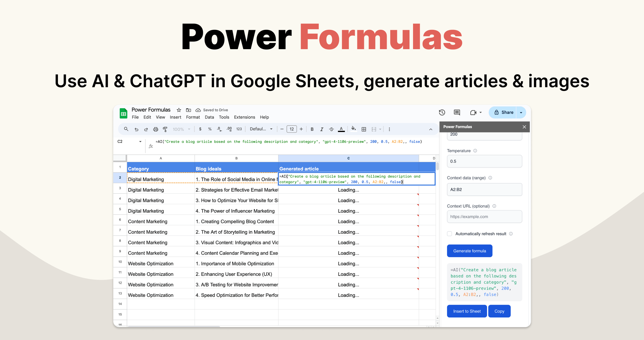
Task: Click the Generate formula button
Action: 470,251
